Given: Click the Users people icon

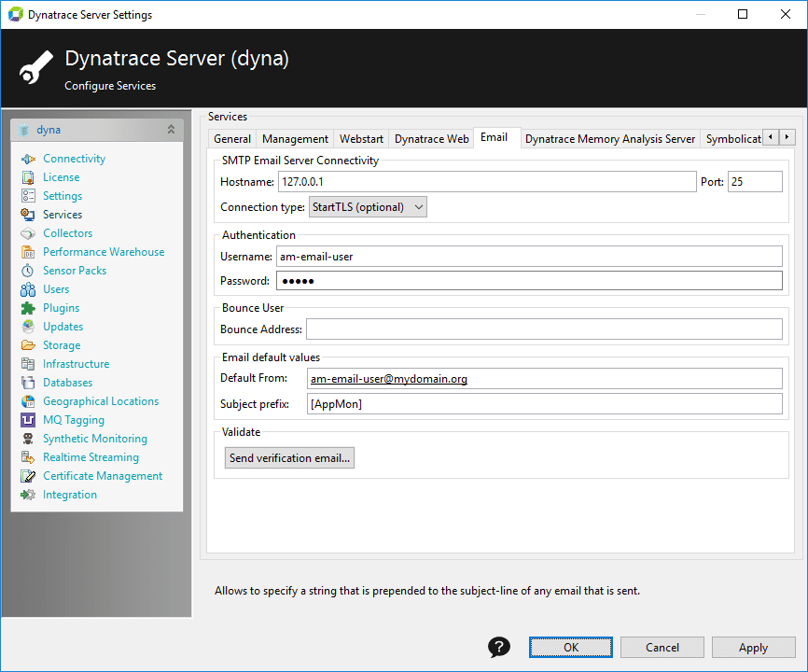Looking at the screenshot, I should tap(28, 289).
